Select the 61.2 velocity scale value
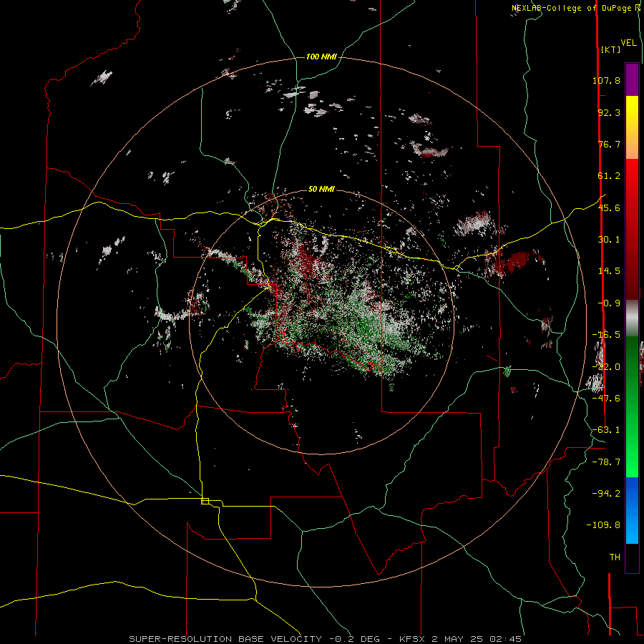Screen dimensions: 644x644 coord(609,176)
